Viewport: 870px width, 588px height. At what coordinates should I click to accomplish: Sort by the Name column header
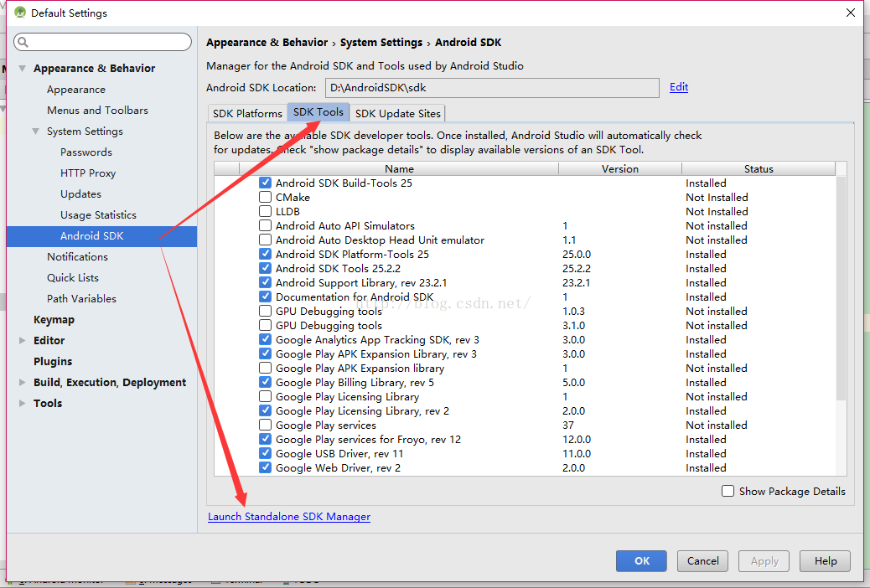pyautogui.click(x=399, y=168)
